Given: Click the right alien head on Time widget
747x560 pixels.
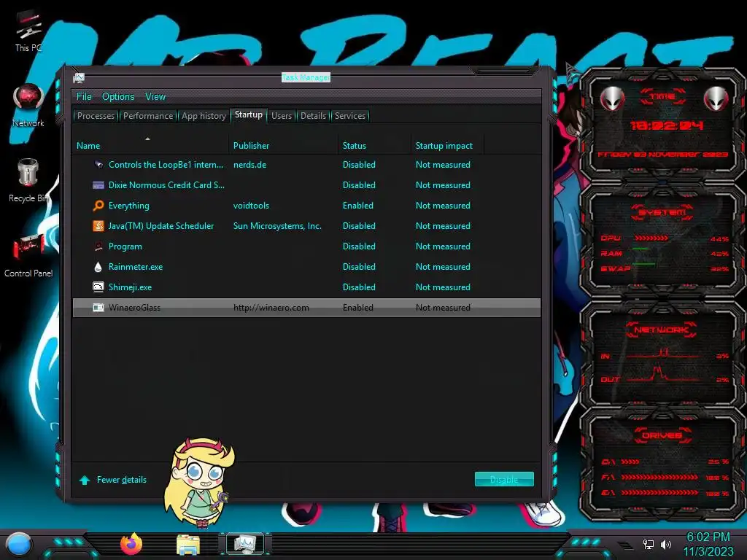Looking at the screenshot, I should click(x=716, y=99).
